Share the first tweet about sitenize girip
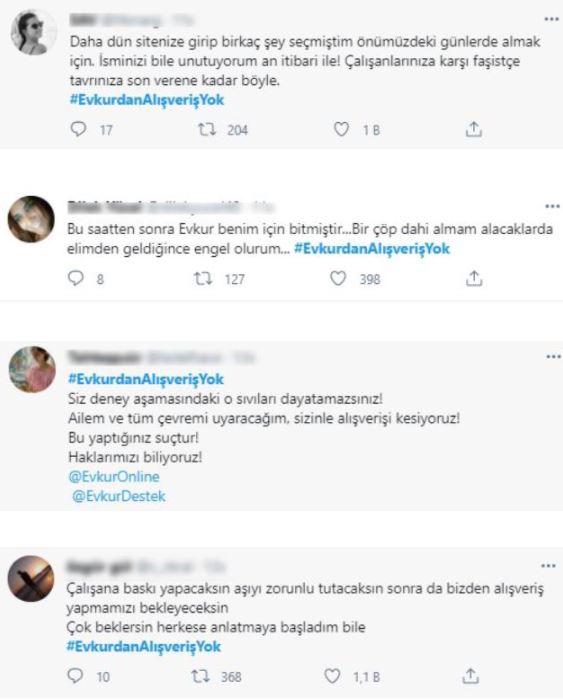The height and width of the screenshot is (699, 563). coord(473,129)
